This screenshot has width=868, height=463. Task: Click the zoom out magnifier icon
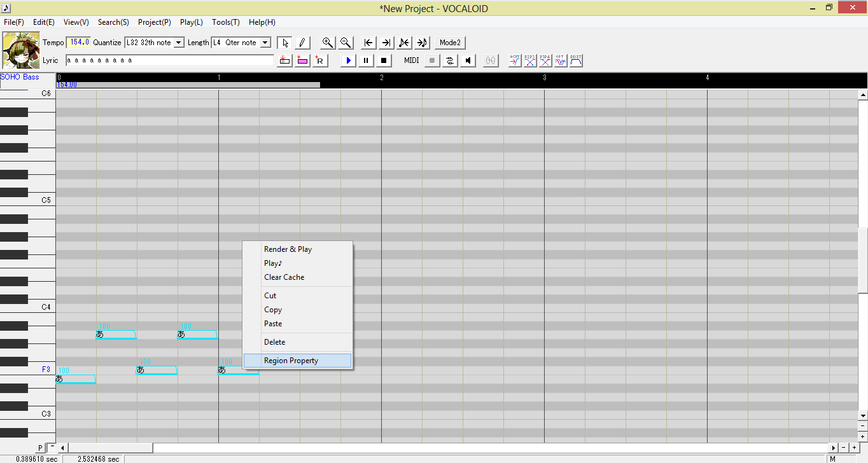pos(346,43)
